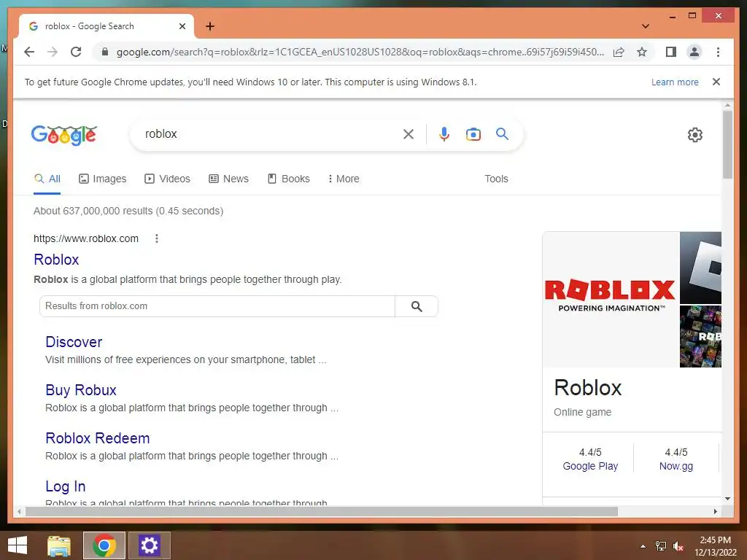This screenshot has width=747, height=560.
Task: Select the All results tab
Action: tap(47, 179)
